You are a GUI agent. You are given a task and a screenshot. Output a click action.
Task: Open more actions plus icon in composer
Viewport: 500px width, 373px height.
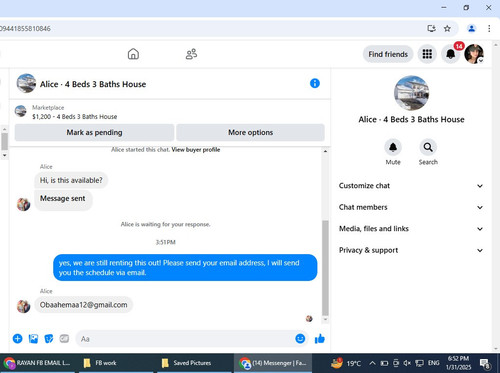pyautogui.click(x=18, y=339)
